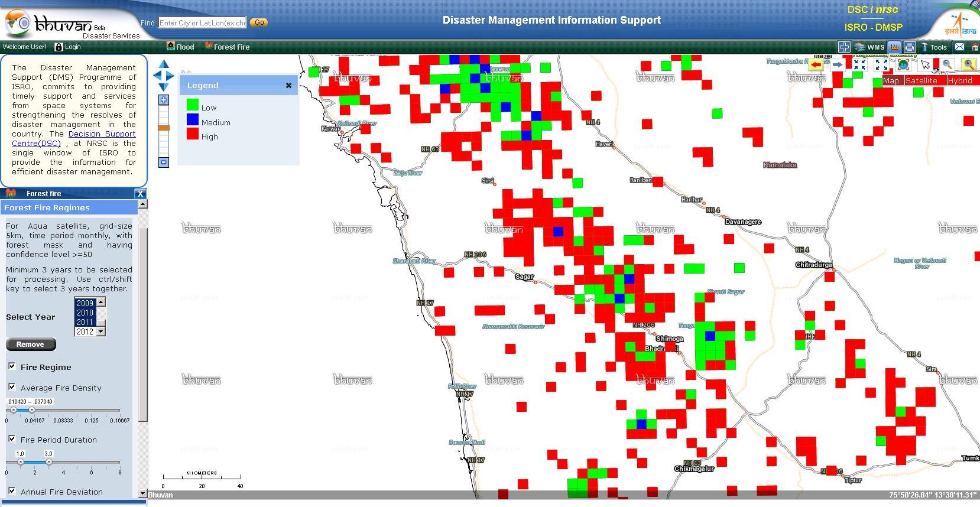Uncheck the Fire Regime checkbox
Image resolution: width=980 pixels, height=507 pixels.
click(12, 366)
